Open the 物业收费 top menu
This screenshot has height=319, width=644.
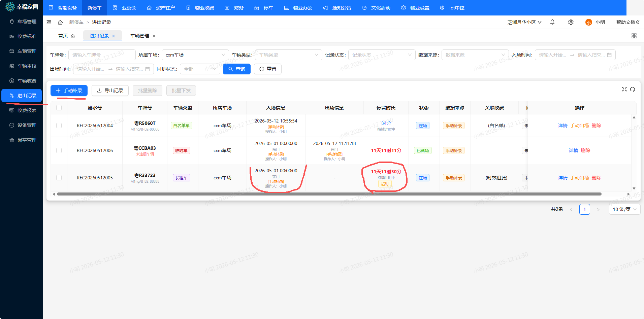click(200, 8)
